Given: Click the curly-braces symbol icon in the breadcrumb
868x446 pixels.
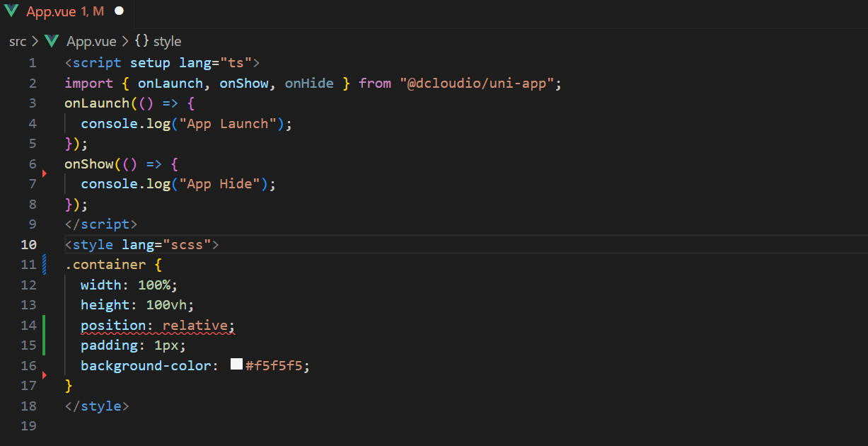Looking at the screenshot, I should point(141,41).
